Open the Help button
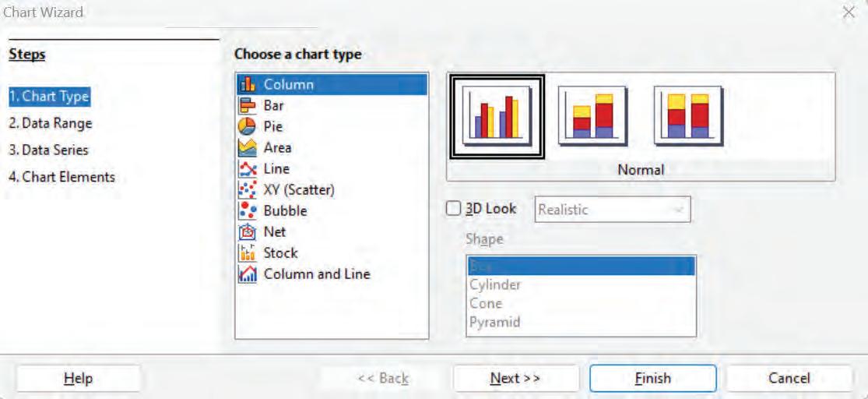 click(78, 379)
